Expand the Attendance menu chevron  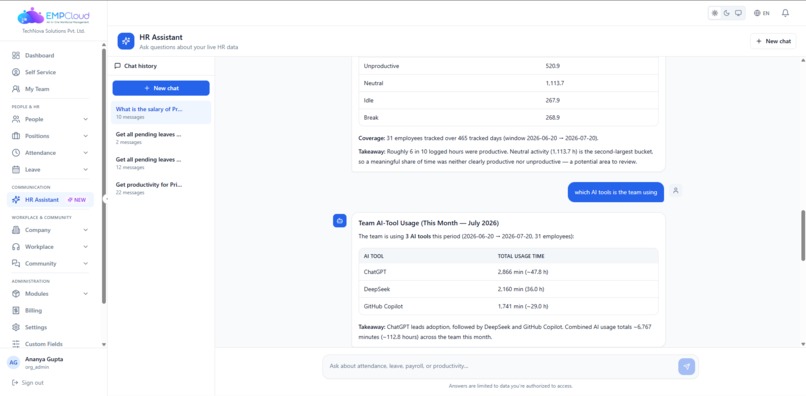click(x=85, y=153)
